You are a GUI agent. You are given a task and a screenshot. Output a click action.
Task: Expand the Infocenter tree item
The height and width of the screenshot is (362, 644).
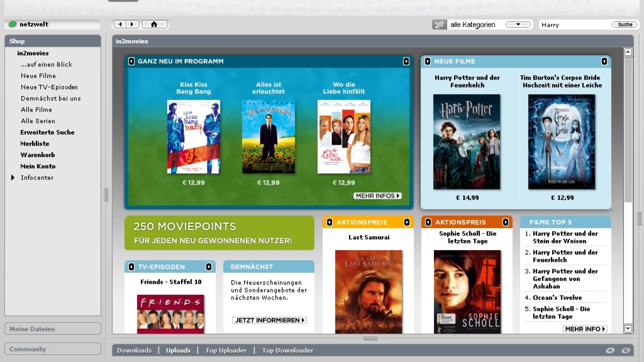13,177
